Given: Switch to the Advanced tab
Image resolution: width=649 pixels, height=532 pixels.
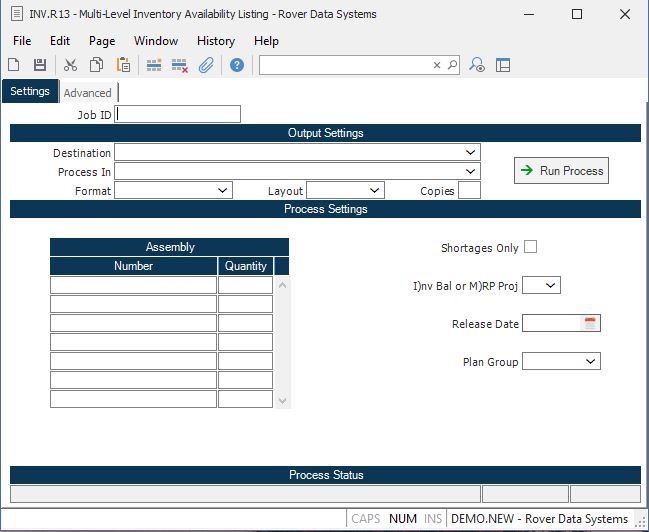Looking at the screenshot, I should [87, 93].
